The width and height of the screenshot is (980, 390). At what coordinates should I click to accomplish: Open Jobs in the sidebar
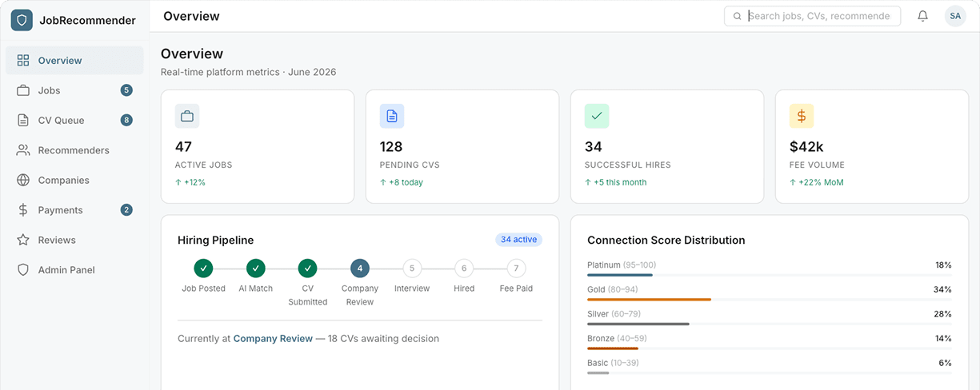[74, 90]
